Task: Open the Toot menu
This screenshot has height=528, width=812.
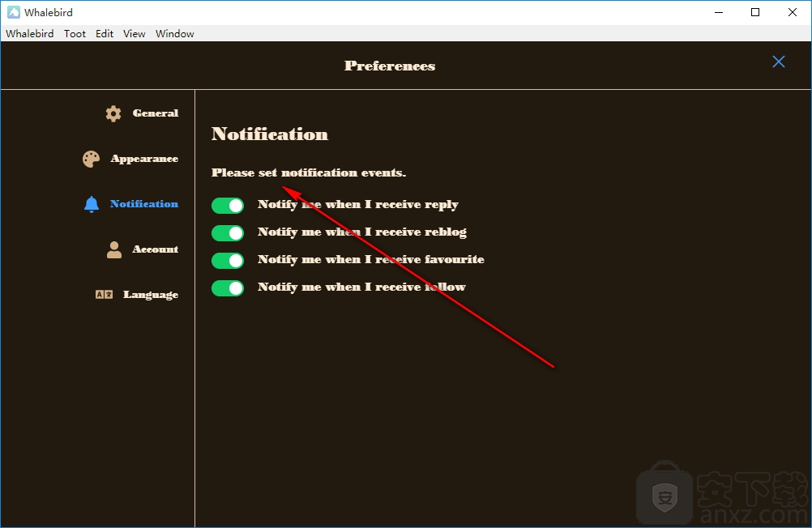Action: coord(75,34)
